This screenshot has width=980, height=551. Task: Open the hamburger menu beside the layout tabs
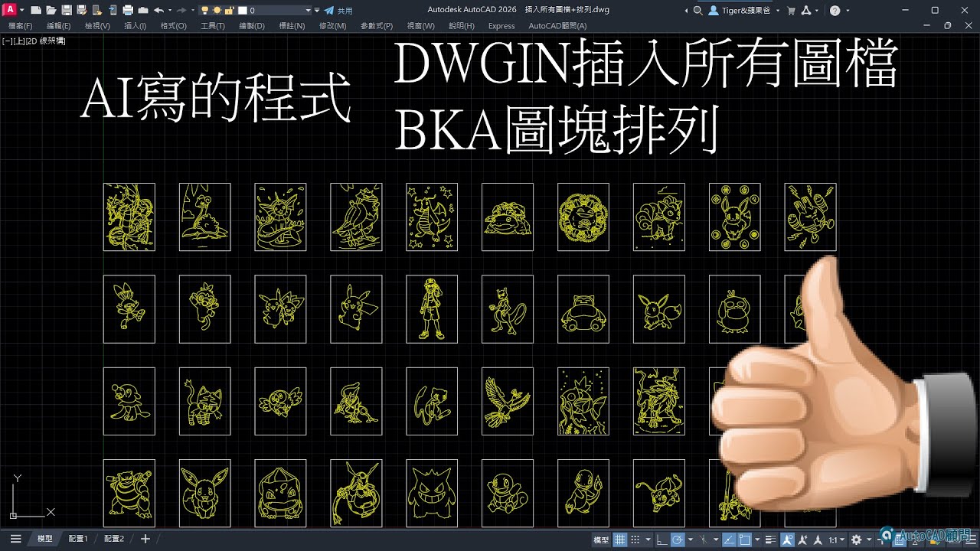(x=15, y=539)
